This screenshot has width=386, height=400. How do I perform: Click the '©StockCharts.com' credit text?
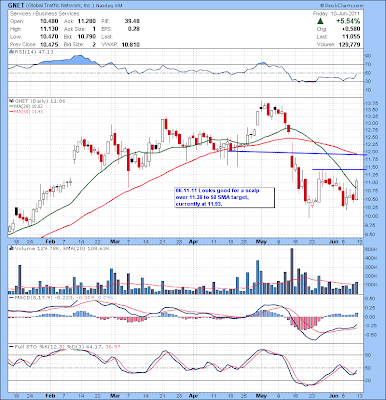tap(342, 6)
